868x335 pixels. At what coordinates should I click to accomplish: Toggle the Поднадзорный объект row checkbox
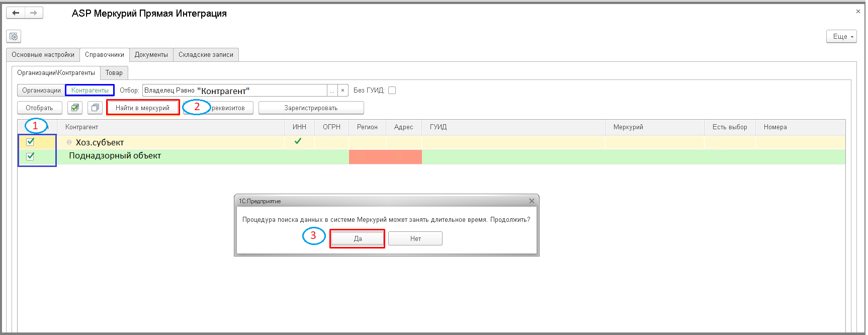tap(31, 156)
